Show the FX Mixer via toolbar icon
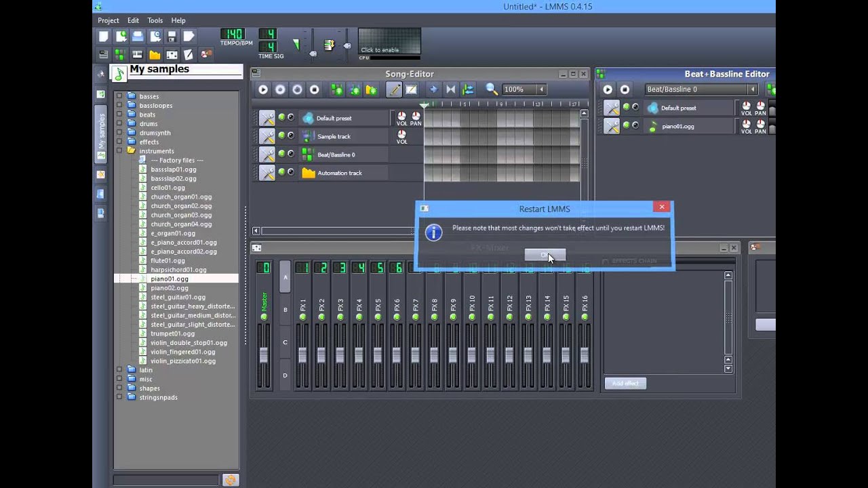 click(172, 54)
